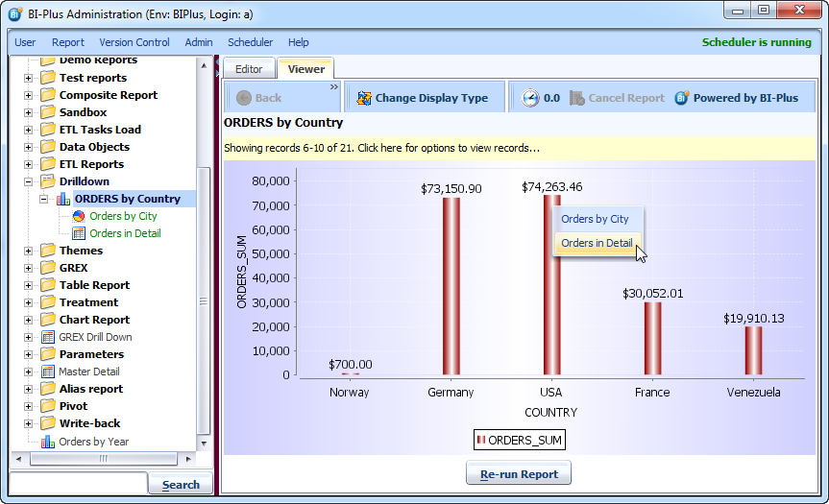Viewport: 829px width, 504px height.
Task: Click the ORDERS_SUM legend color swatch
Action: (x=482, y=441)
